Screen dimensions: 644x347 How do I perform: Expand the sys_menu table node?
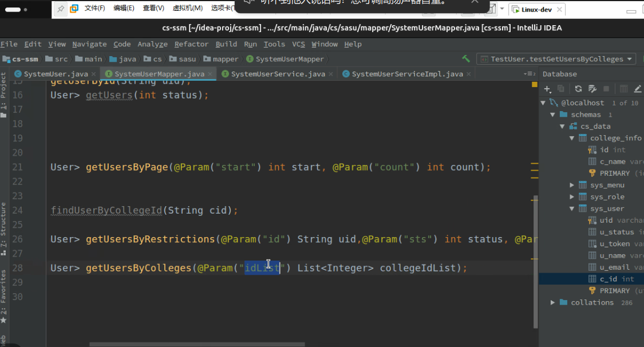571,184
